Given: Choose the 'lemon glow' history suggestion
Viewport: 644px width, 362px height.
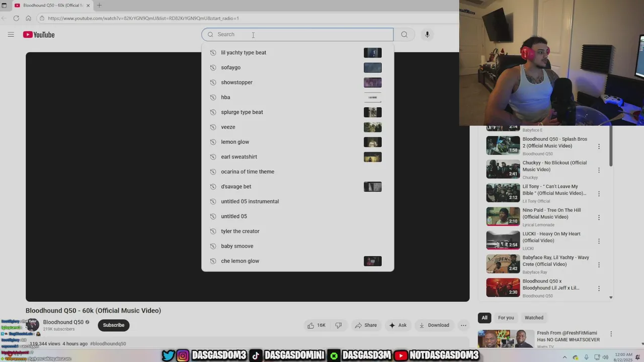Looking at the screenshot, I should [297, 142].
